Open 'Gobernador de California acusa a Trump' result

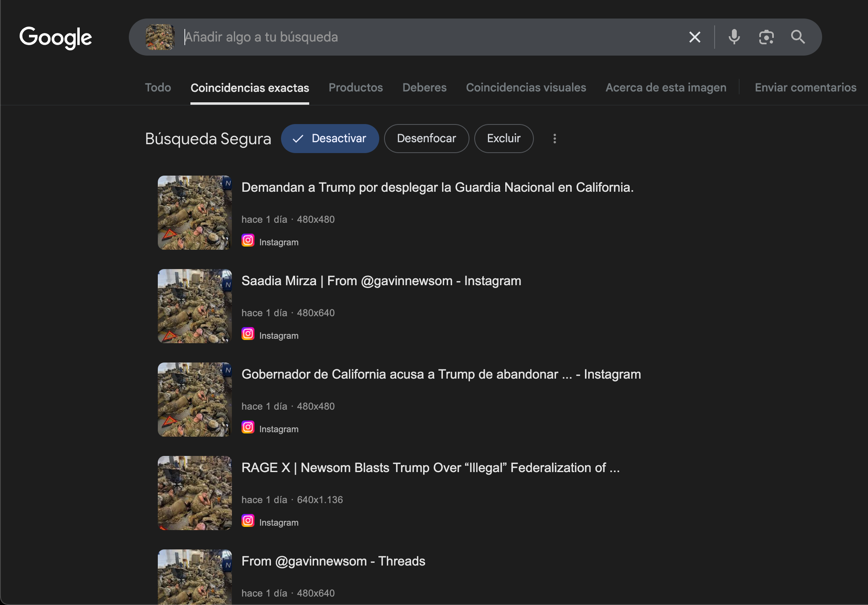click(x=441, y=374)
